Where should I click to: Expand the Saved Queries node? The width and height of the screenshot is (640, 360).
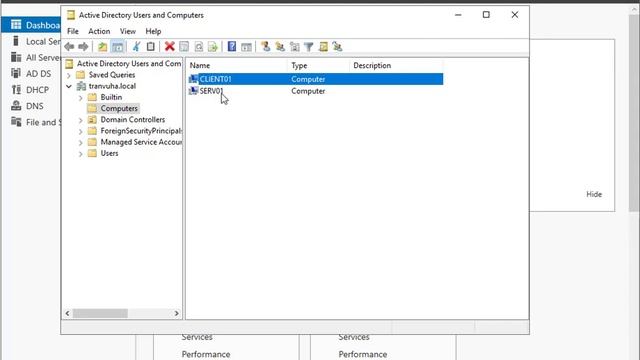click(x=69, y=75)
